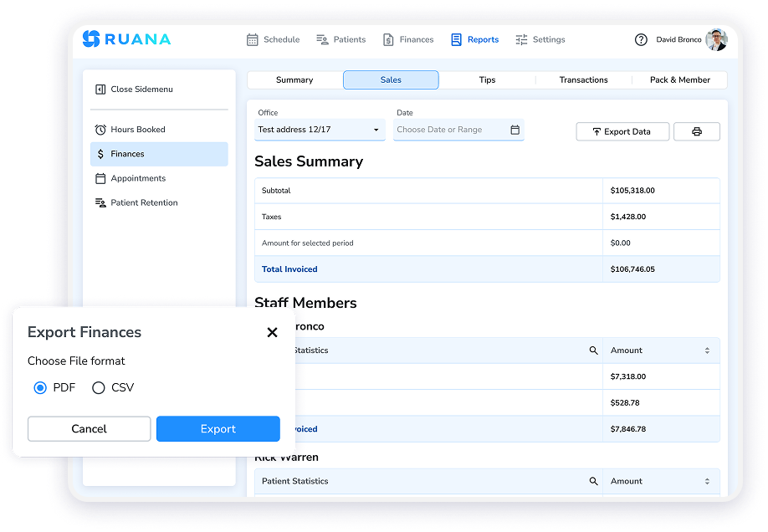Open the Tips report tab
This screenshot has width=768, height=532.
point(487,79)
